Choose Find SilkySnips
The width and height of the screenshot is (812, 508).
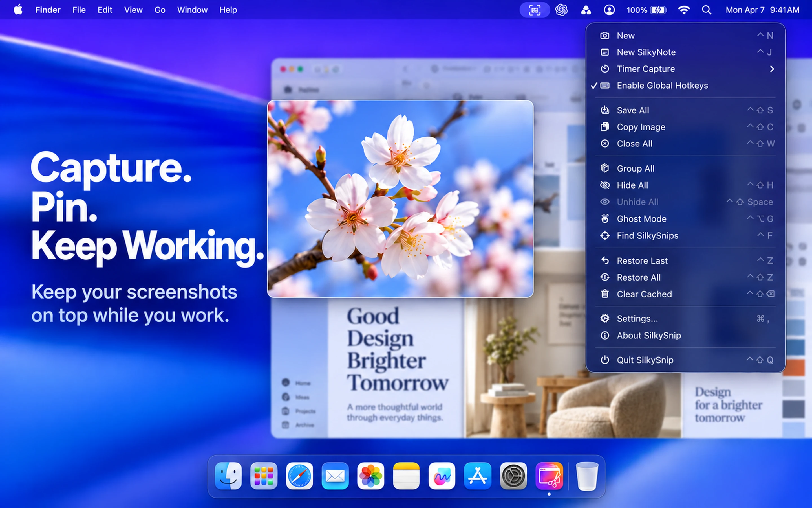click(685, 236)
